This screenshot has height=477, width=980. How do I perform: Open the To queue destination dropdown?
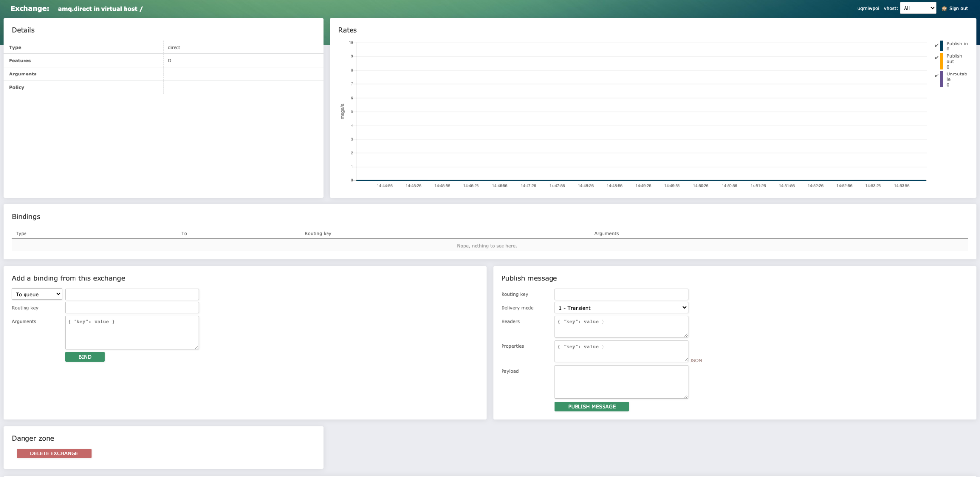[37, 294]
